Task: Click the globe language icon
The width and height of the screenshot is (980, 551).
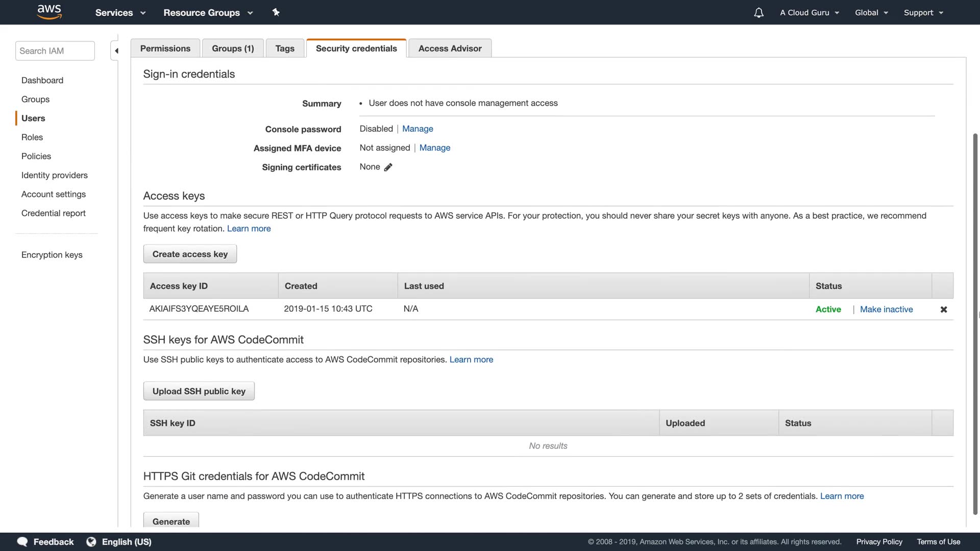Action: (91, 542)
